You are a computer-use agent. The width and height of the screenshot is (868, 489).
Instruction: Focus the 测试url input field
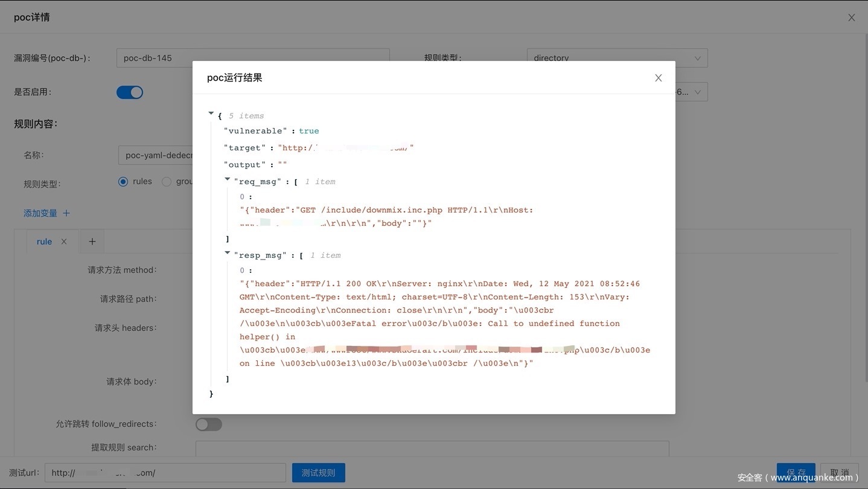[x=165, y=473]
